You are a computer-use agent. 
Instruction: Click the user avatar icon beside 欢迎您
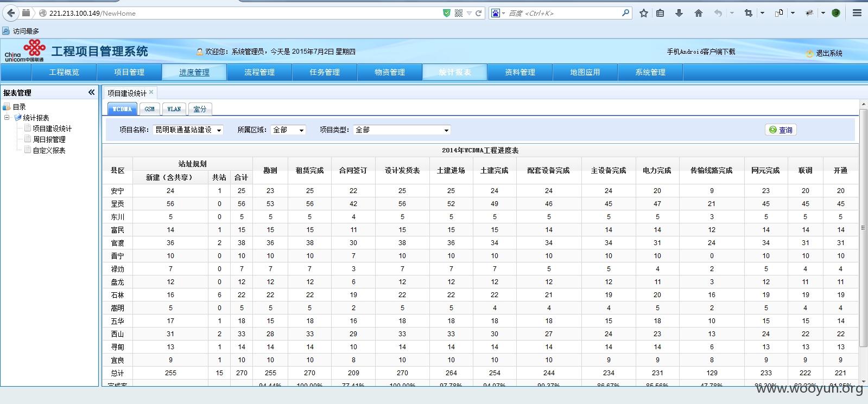click(199, 52)
